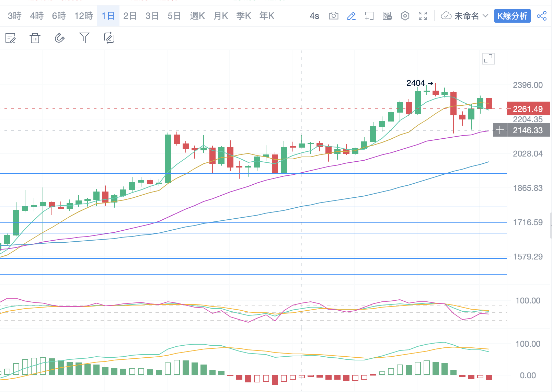The width and height of the screenshot is (552, 392).
Task: Open the hexagon chart settings icon
Action: point(405,16)
